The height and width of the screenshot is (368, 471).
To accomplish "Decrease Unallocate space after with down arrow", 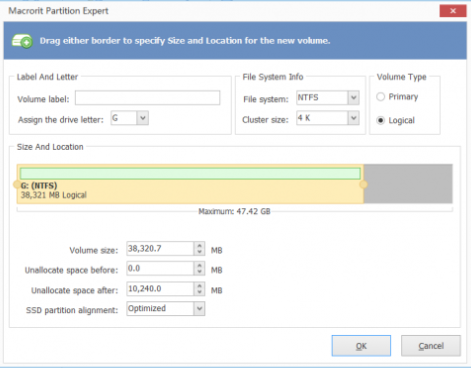I will pyautogui.click(x=199, y=292).
